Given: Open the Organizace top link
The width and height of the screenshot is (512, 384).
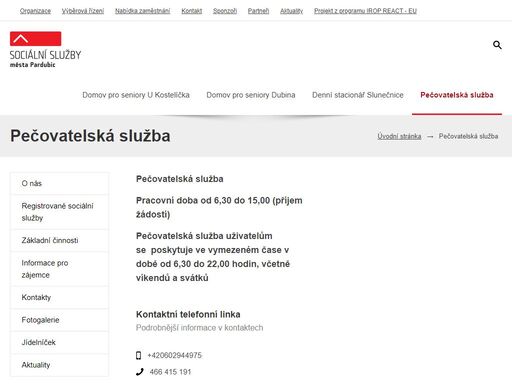Looking at the screenshot, I should [x=35, y=11].
